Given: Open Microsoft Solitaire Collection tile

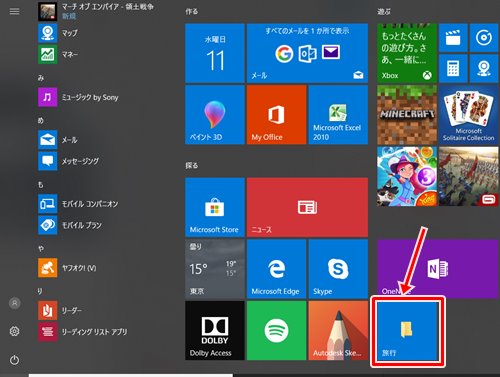Looking at the screenshot, I should coord(468,115).
